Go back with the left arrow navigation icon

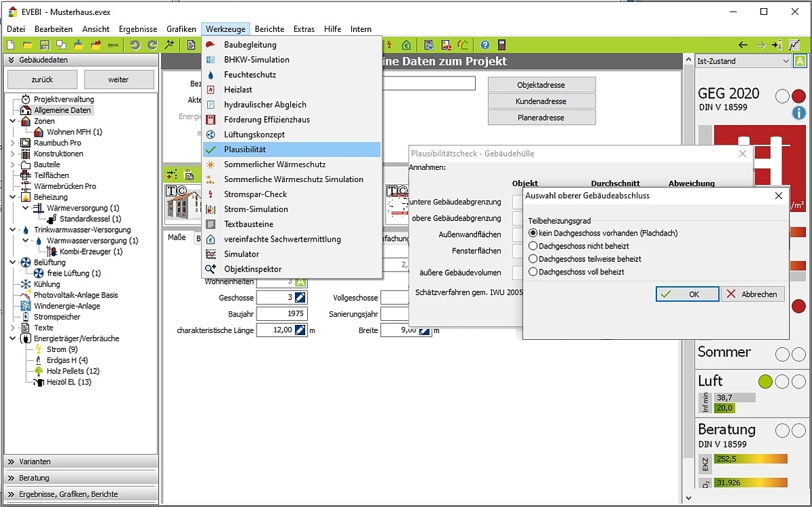pyautogui.click(x=743, y=45)
